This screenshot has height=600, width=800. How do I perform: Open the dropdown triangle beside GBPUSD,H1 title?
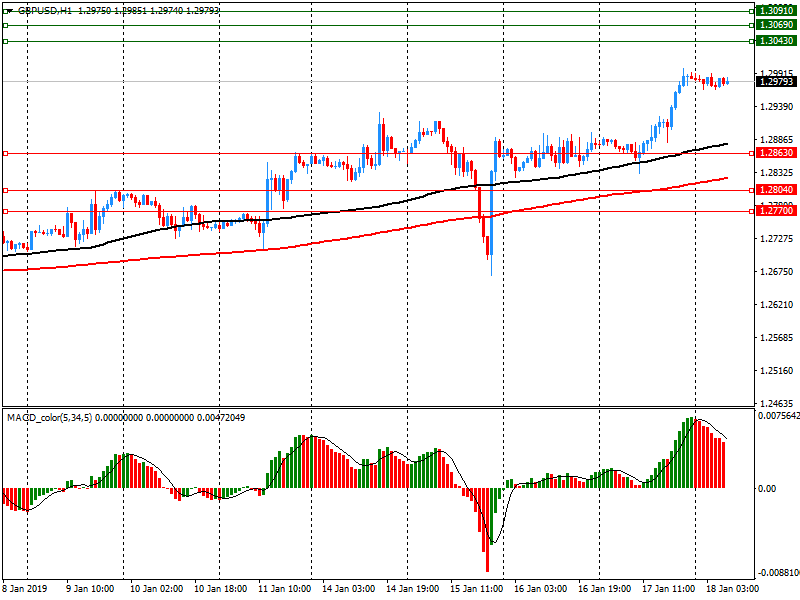click(x=8, y=10)
